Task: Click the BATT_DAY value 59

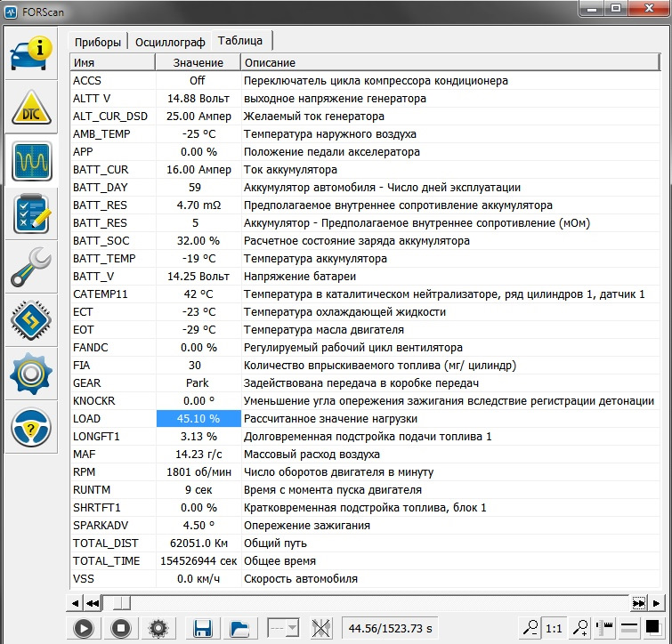Action: [x=195, y=187]
